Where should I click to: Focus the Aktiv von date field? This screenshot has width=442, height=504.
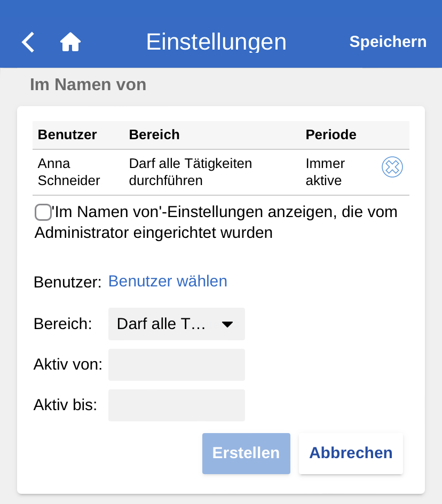[x=176, y=365]
